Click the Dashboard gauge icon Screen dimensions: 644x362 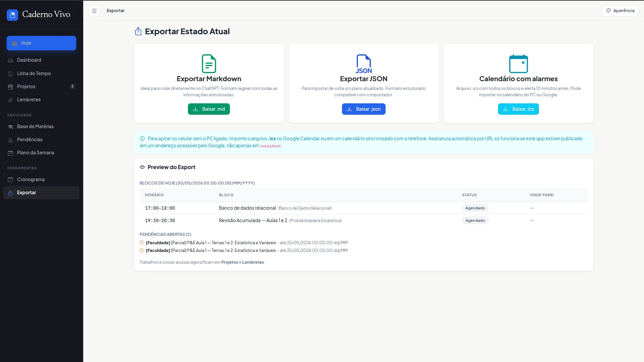click(x=10, y=60)
